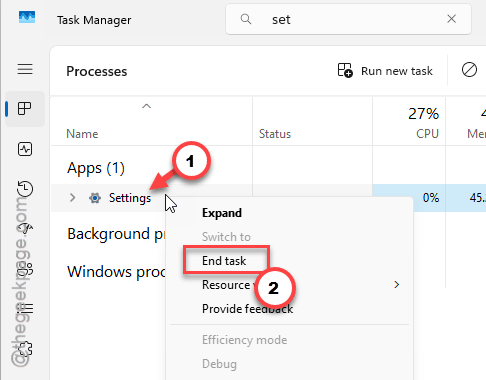The image size is (486, 380).
Task: Choose Efficiency mode in context menu
Action: pos(244,340)
